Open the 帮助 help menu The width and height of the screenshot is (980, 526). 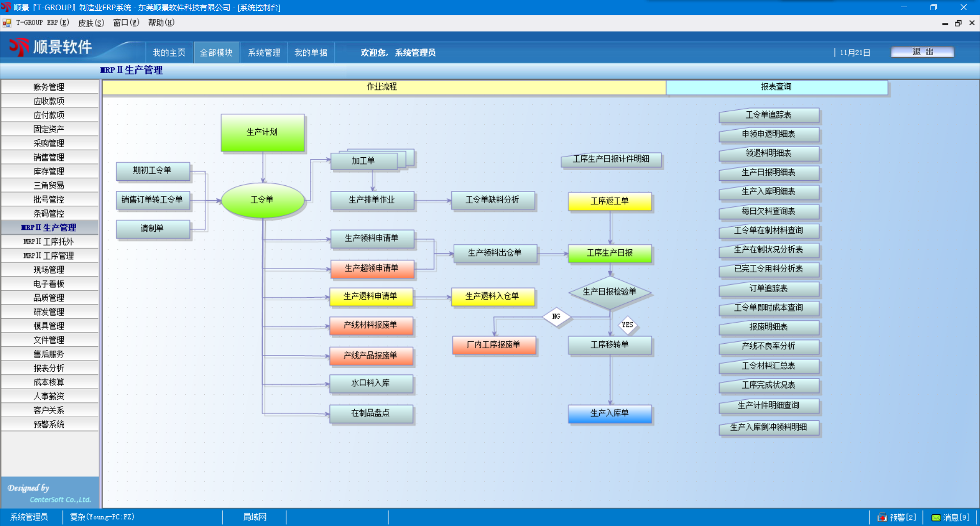point(161,23)
